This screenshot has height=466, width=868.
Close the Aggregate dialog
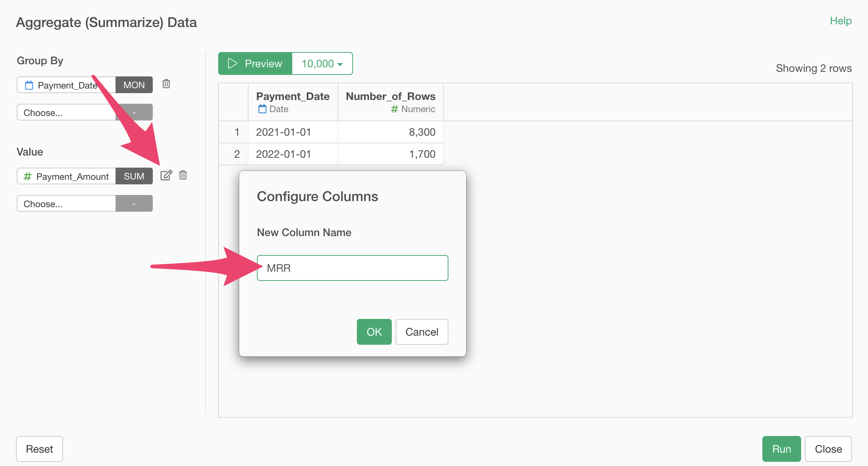pyautogui.click(x=828, y=449)
